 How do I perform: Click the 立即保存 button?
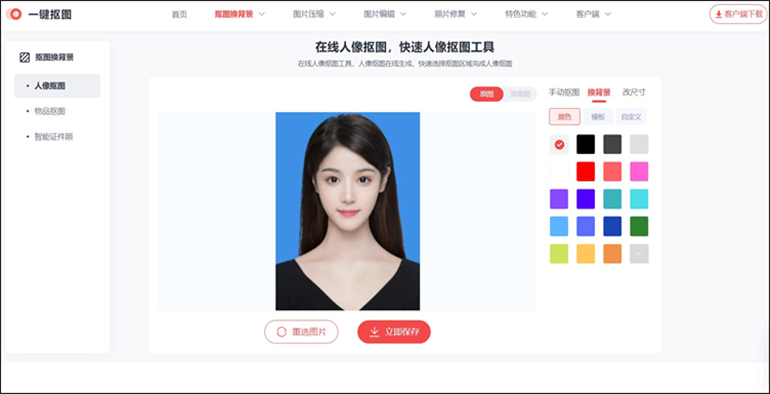[394, 332]
